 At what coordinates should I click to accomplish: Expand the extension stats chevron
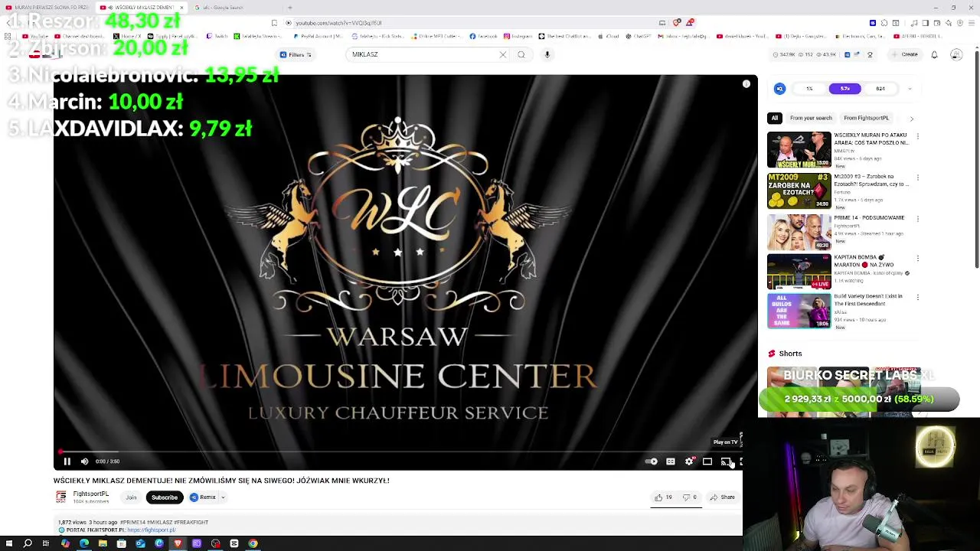tap(910, 89)
